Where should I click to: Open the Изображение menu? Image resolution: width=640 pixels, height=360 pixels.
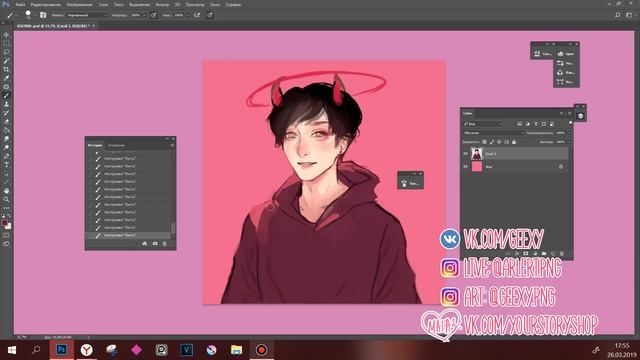pyautogui.click(x=80, y=4)
